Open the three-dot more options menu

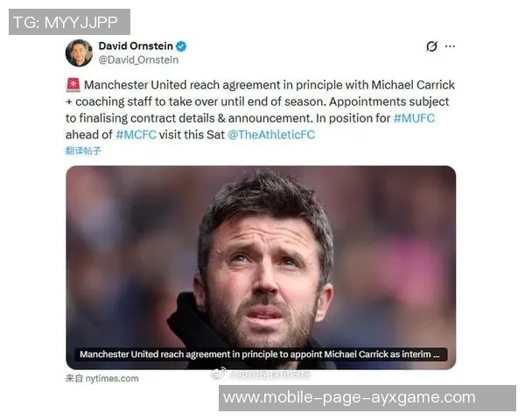450,46
